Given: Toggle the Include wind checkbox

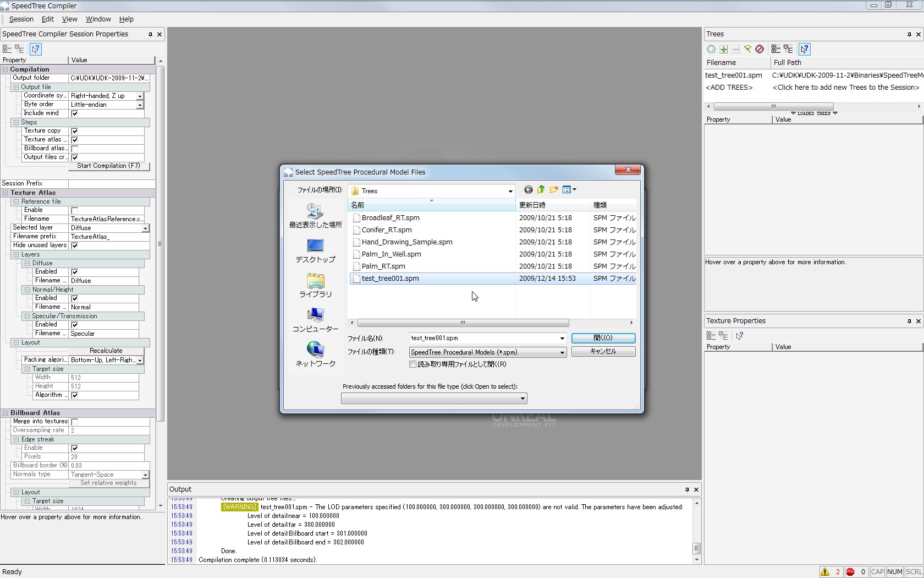Looking at the screenshot, I should point(75,113).
